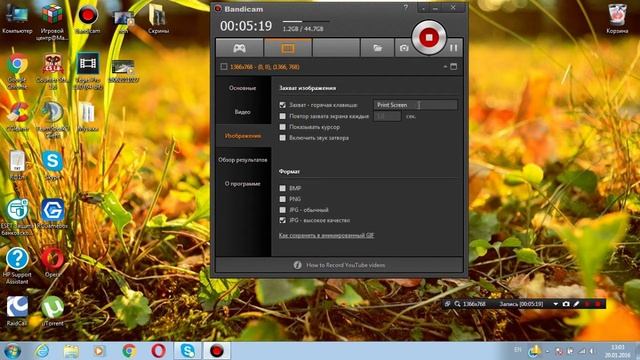Image resolution: width=640 pixels, height=360 pixels.
Task: Toggle Захват - горячая клавиша checkbox
Action: pyautogui.click(x=282, y=105)
